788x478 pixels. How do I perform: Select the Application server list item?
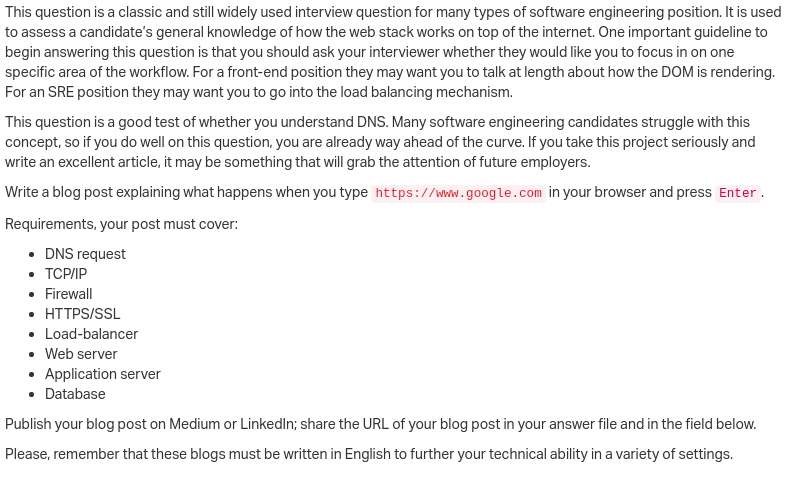pos(103,374)
